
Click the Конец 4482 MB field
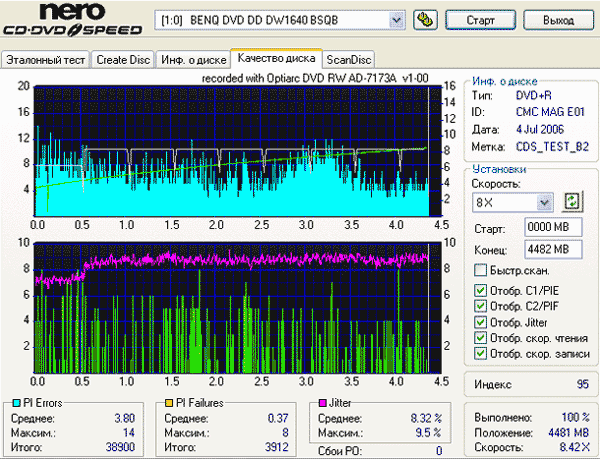[x=553, y=250]
